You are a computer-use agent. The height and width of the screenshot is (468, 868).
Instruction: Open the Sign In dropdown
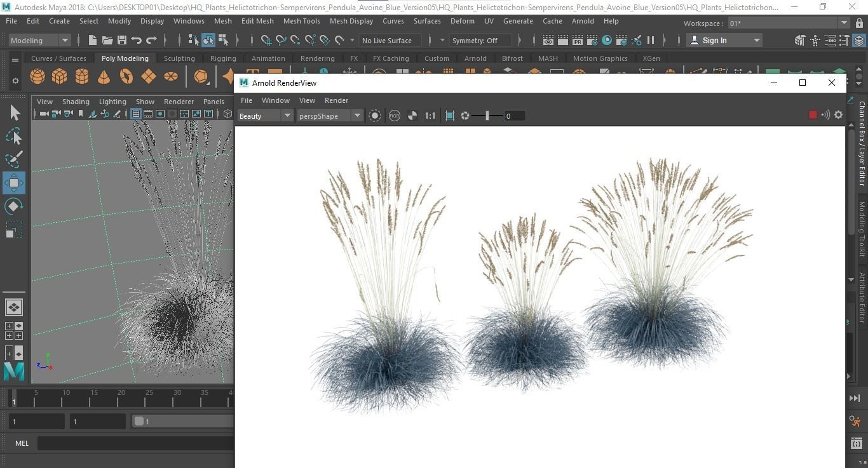tap(725, 40)
